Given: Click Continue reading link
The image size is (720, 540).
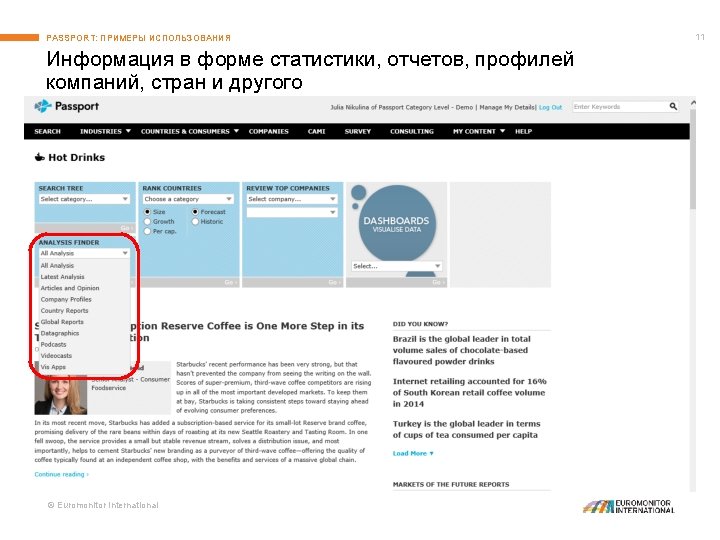Looking at the screenshot, I should click(62, 474).
